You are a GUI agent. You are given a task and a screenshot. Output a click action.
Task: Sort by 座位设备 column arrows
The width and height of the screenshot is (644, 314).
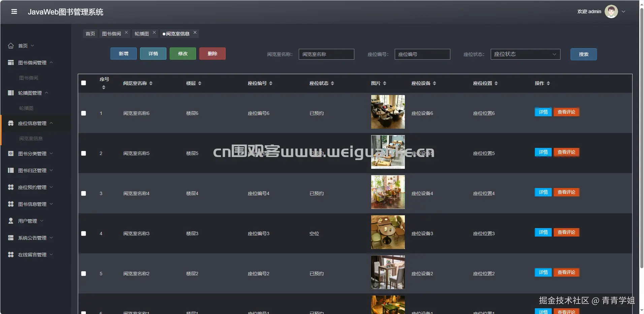tap(434, 83)
